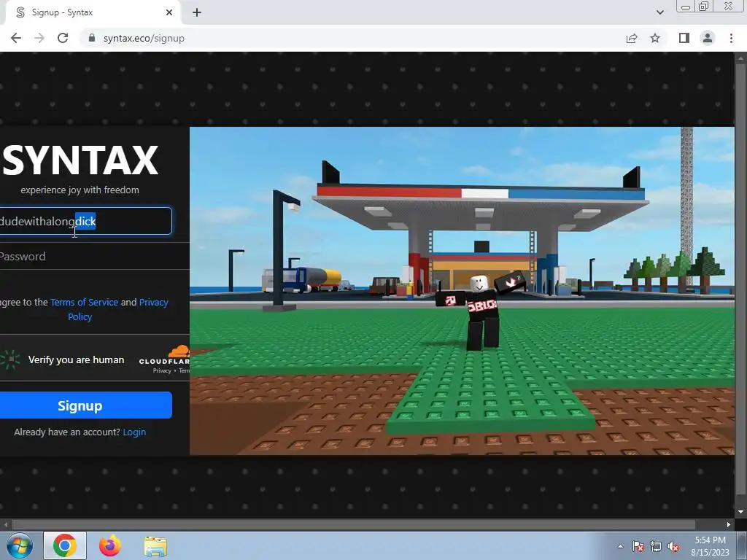The width and height of the screenshot is (747, 560).
Task: Follow the Login link
Action: coord(134,432)
